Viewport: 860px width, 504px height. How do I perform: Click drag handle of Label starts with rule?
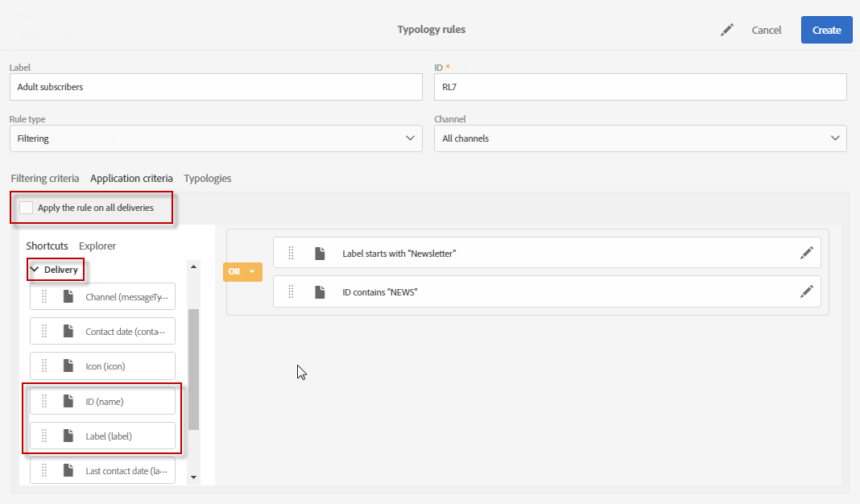click(x=291, y=253)
